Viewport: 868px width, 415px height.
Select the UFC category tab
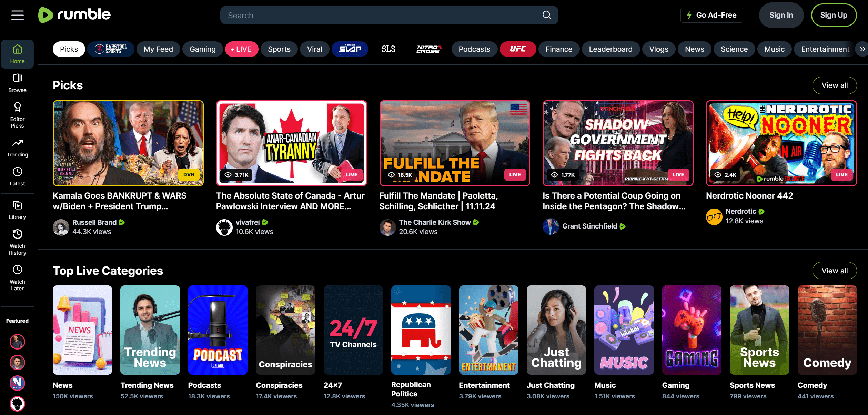(517, 49)
